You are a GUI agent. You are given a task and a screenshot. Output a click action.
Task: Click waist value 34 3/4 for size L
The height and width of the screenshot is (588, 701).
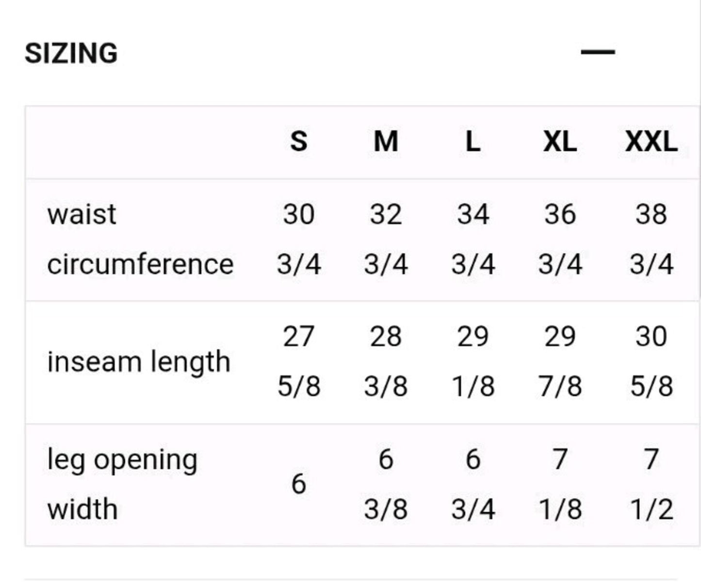(473, 239)
